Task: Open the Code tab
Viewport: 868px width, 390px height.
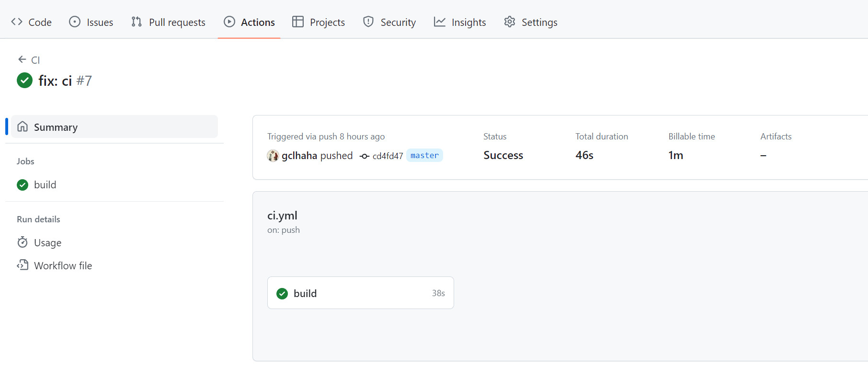Action: point(32,22)
